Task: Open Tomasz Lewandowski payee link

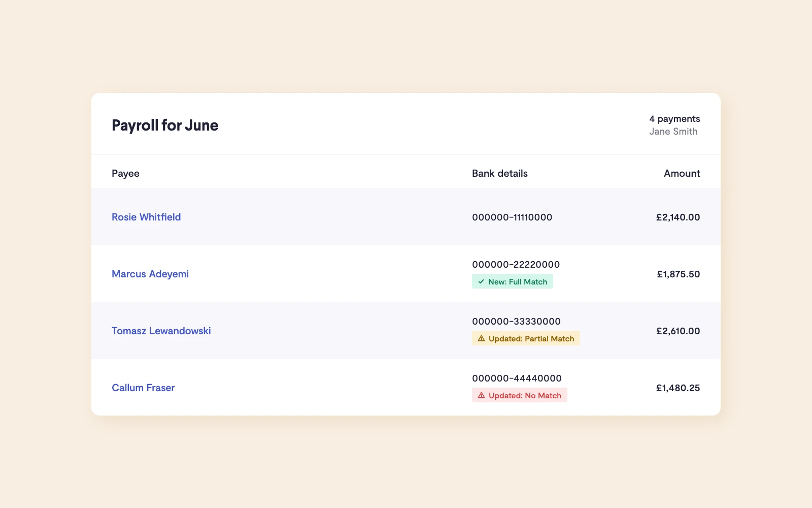Action: click(161, 331)
